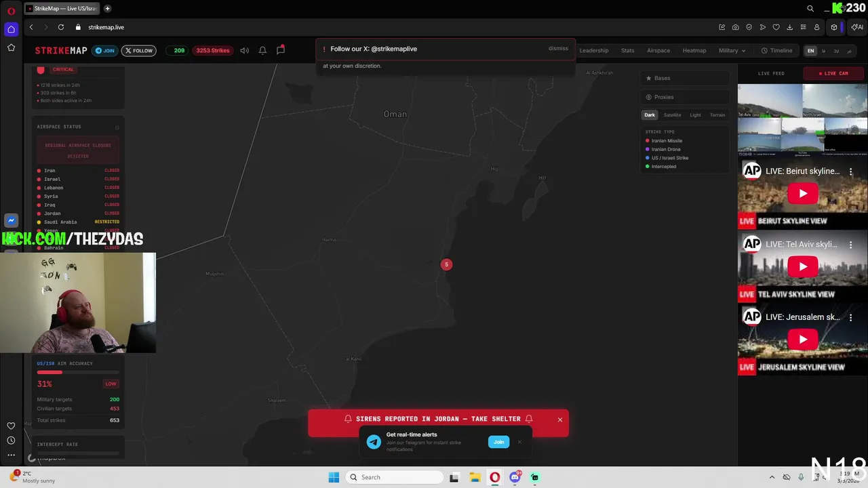Switch map style to Satellite

672,115
